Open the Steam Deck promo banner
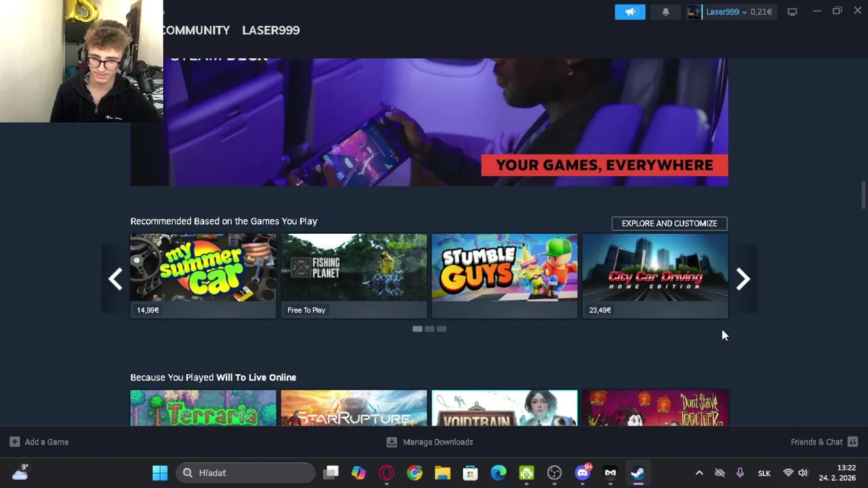The image size is (868, 488). click(429, 122)
